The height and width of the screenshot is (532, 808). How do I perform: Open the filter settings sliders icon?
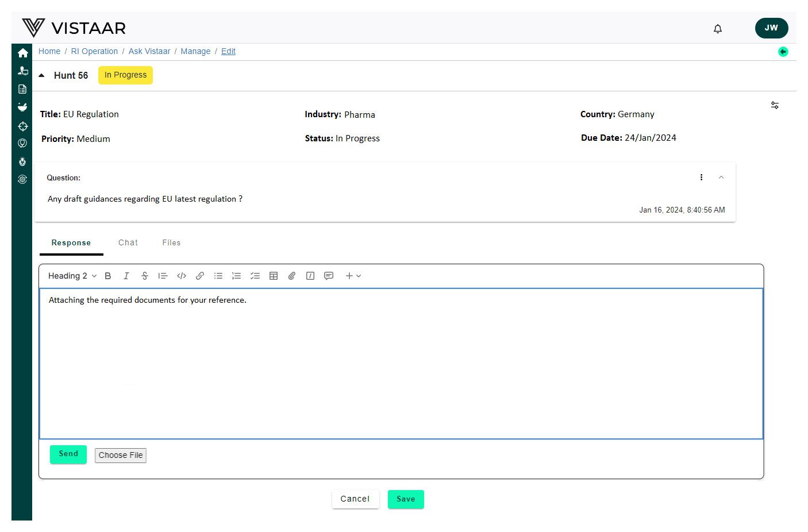775,105
